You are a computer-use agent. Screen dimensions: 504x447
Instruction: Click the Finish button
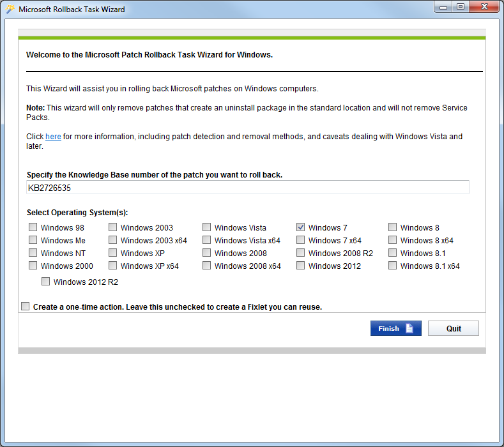pyautogui.click(x=395, y=328)
